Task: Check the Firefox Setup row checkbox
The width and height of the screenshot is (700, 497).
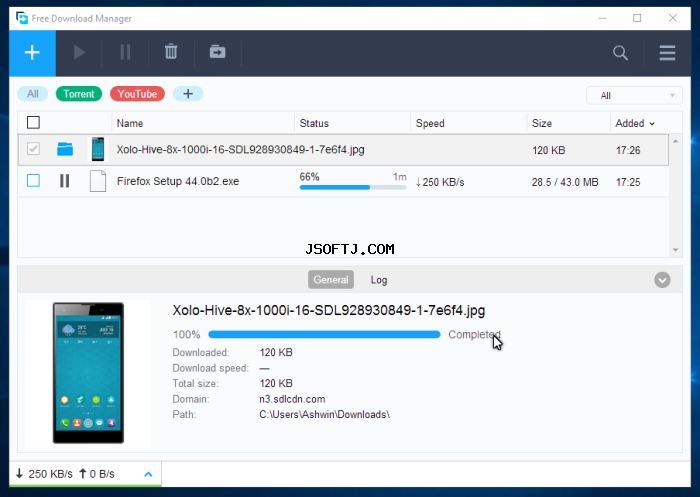Action: pyautogui.click(x=33, y=181)
